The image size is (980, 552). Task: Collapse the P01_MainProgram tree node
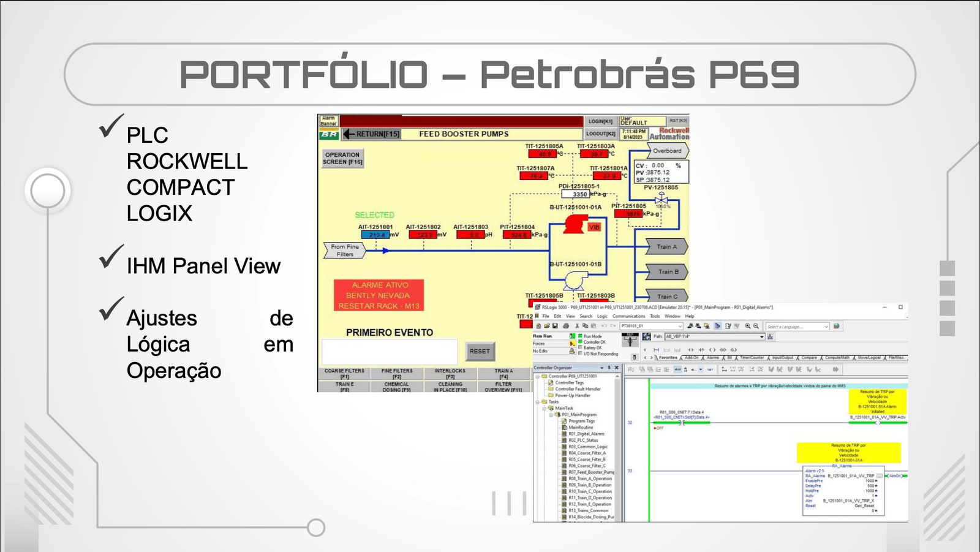pyautogui.click(x=551, y=415)
